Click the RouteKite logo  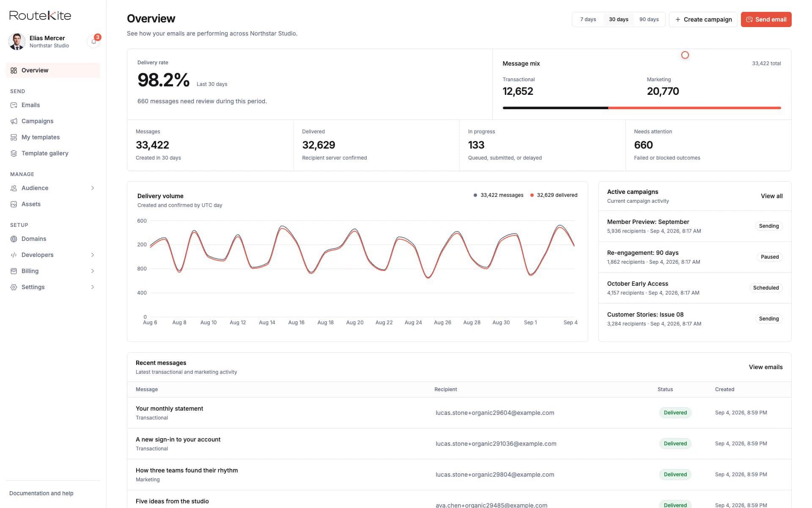40,16
